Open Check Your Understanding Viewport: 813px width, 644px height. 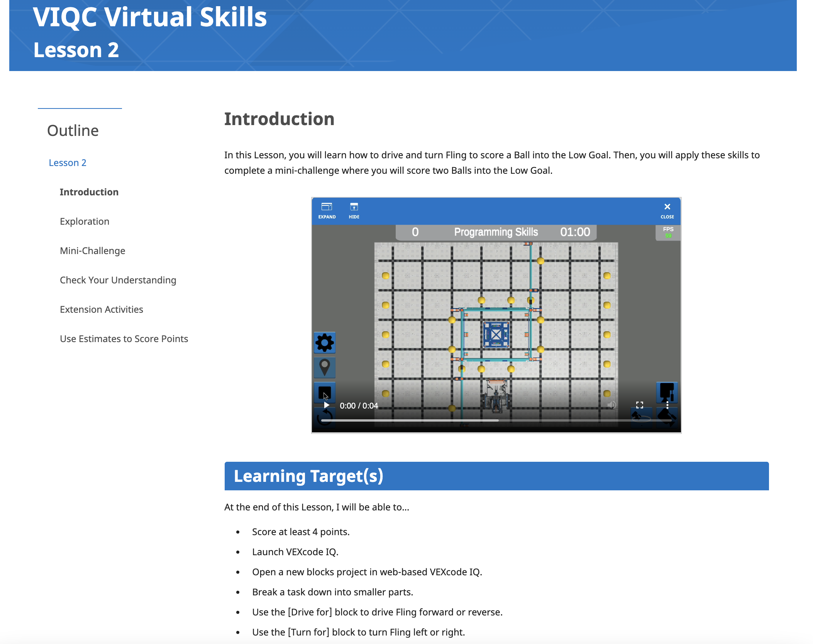pyautogui.click(x=118, y=280)
